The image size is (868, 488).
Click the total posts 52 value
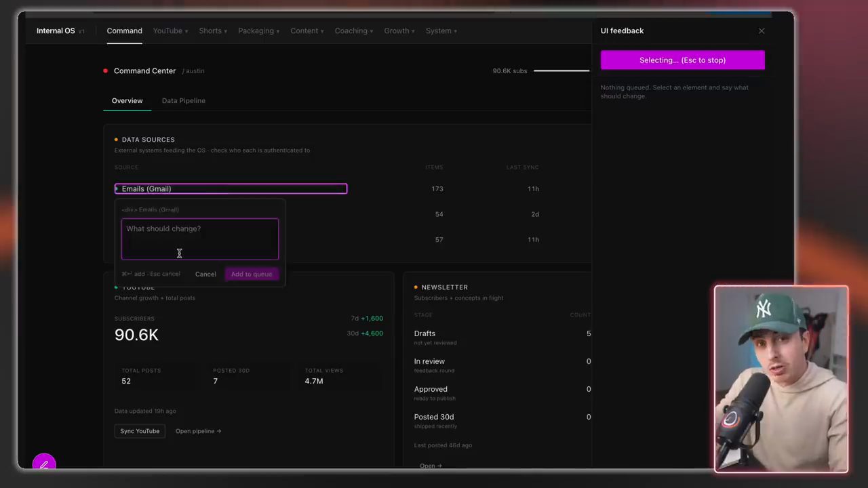(x=126, y=382)
